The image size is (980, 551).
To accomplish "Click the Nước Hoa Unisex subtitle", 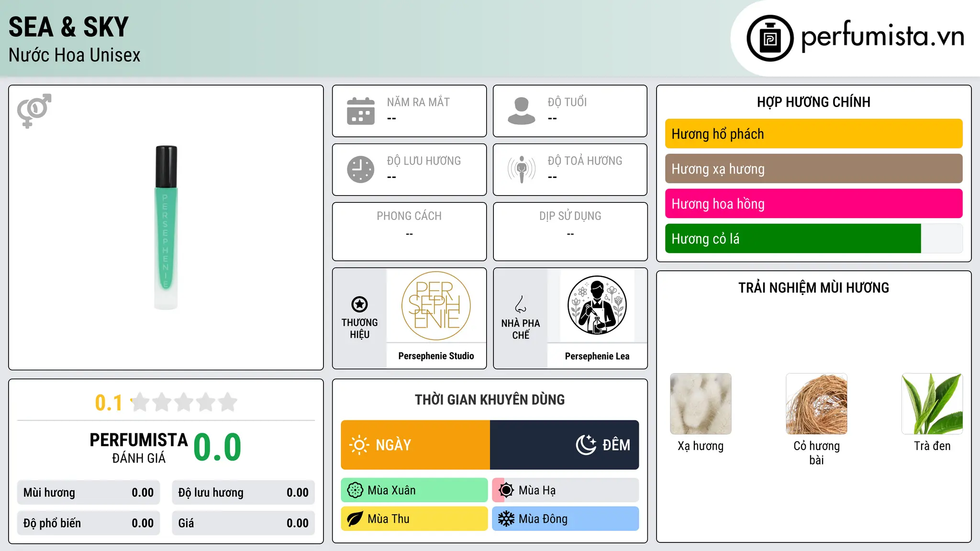I will 75,55.
